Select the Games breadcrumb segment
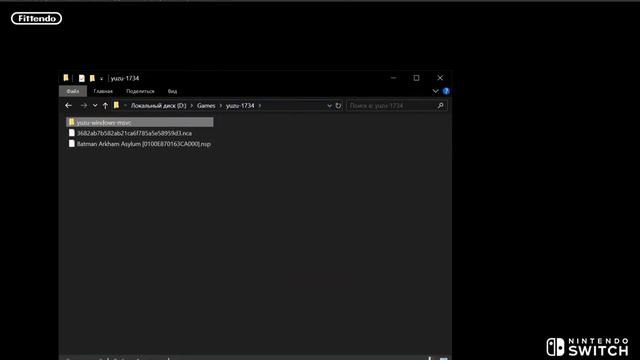The image size is (640, 360). point(206,106)
